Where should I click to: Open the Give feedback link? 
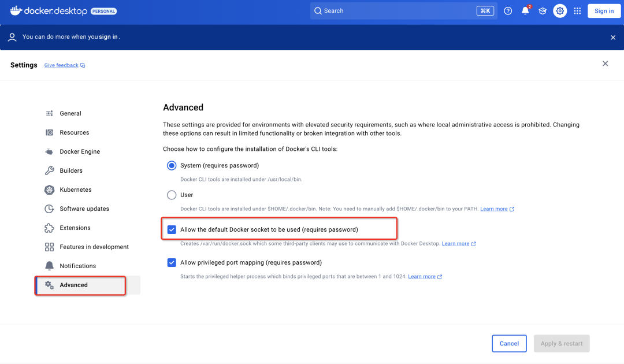tap(61, 65)
